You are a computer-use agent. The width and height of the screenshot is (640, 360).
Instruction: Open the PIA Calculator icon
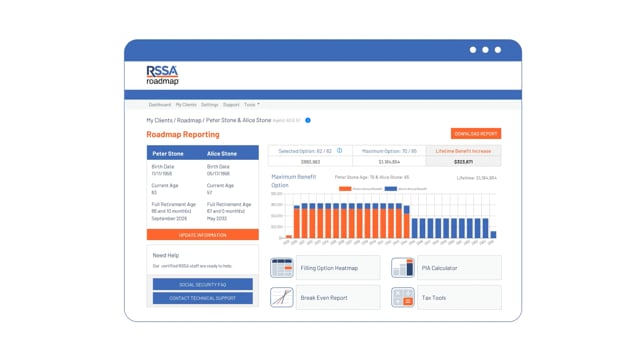(x=403, y=268)
